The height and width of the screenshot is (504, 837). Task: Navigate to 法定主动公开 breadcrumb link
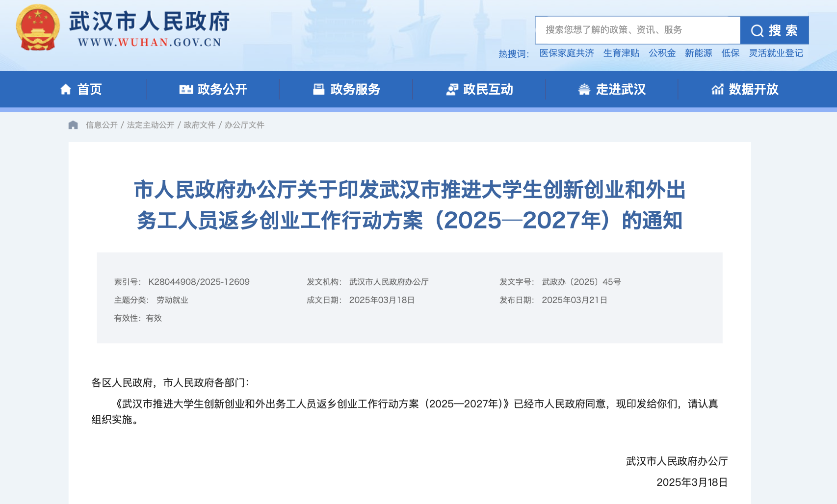[x=151, y=125]
